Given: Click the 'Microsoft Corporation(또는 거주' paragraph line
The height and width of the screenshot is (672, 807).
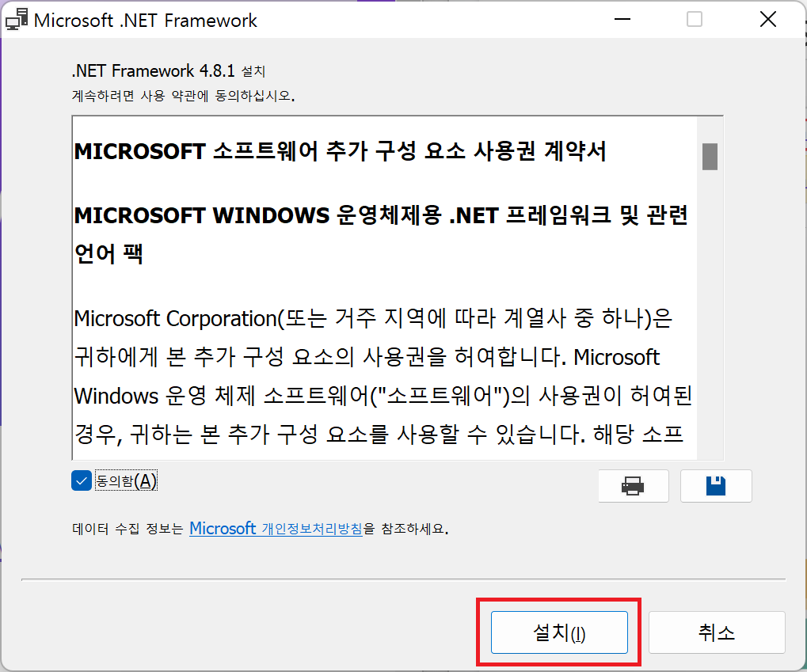Looking at the screenshot, I should (x=373, y=318).
